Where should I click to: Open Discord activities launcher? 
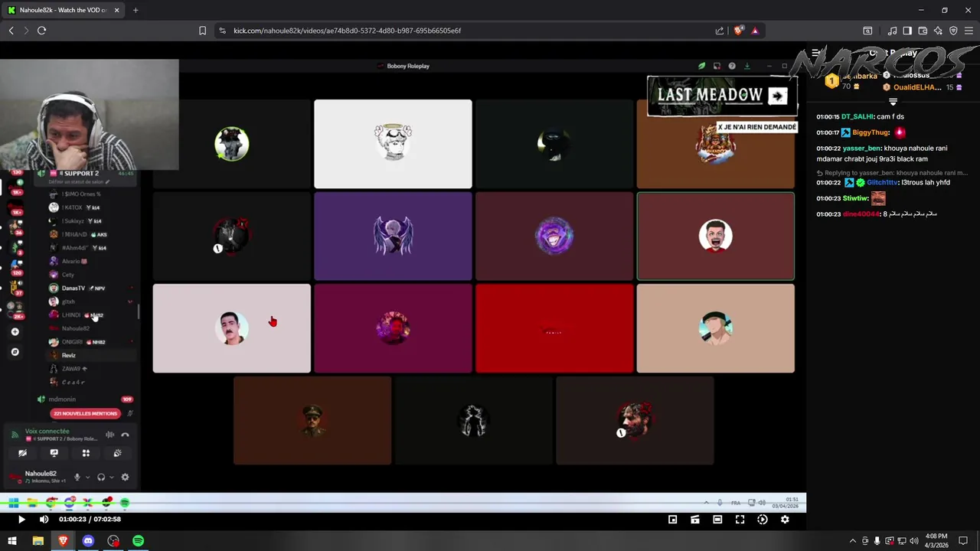[86, 453]
